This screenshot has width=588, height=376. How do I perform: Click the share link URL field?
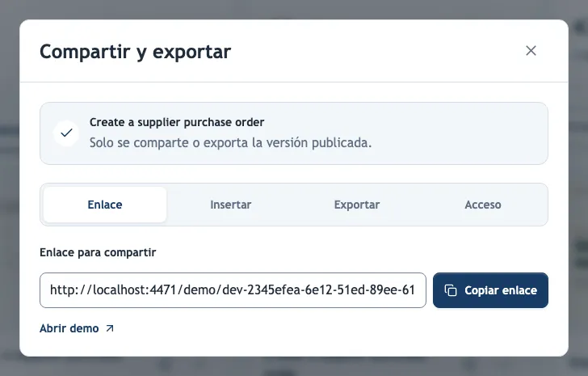pos(233,290)
